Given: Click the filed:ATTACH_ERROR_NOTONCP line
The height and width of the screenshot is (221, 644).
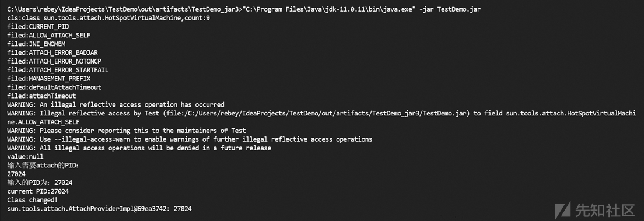Looking at the screenshot, I should point(54,61).
